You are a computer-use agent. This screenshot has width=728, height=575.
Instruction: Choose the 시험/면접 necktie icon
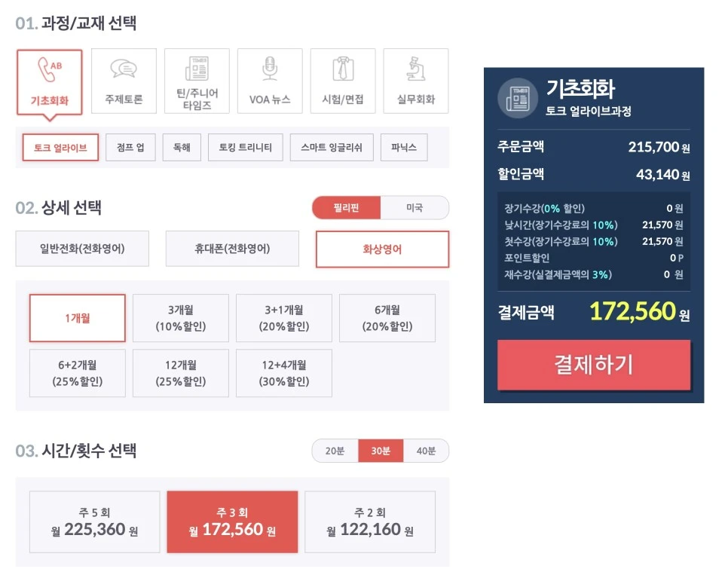[343, 69]
